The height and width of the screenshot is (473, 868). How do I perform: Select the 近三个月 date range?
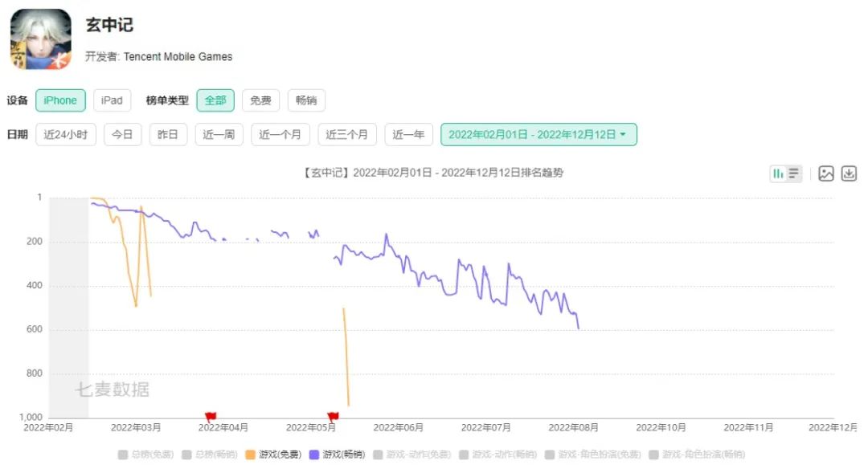[x=347, y=134]
